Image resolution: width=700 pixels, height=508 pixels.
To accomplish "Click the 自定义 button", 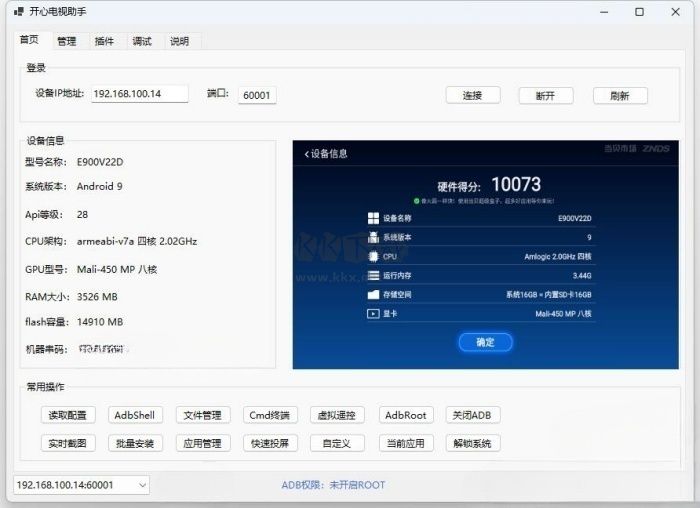I will tap(337, 443).
